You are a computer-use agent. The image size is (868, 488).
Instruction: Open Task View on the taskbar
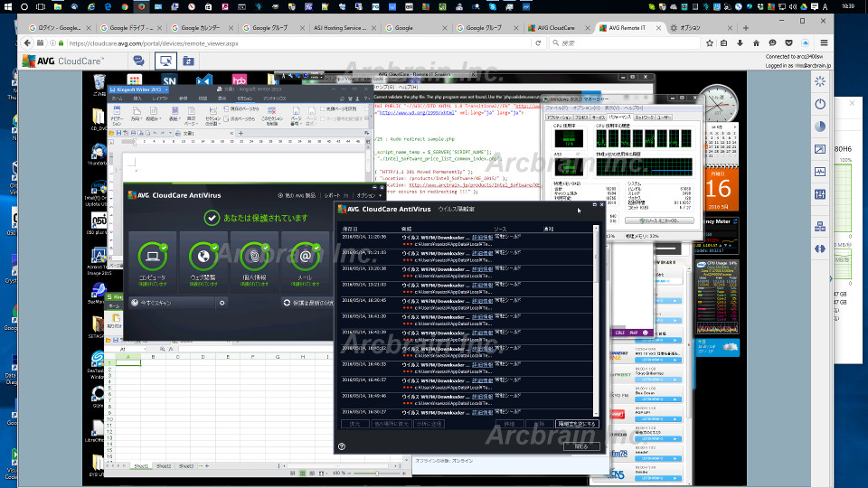point(41,6)
